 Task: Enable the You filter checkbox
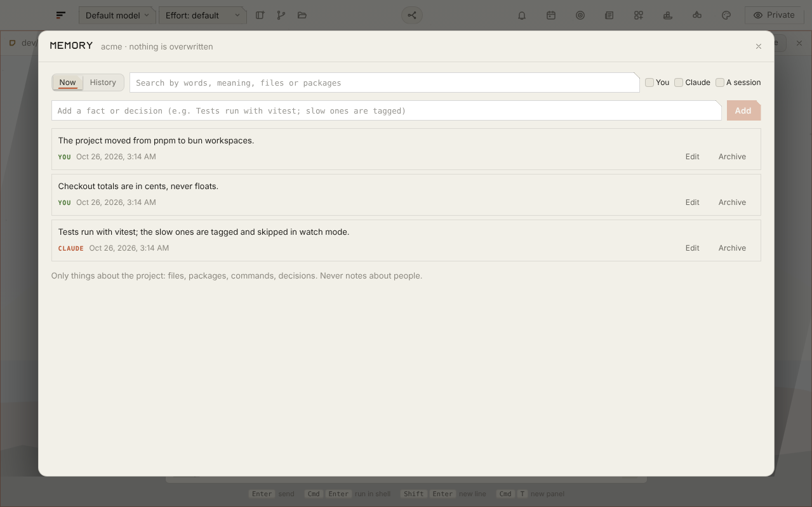(649, 82)
